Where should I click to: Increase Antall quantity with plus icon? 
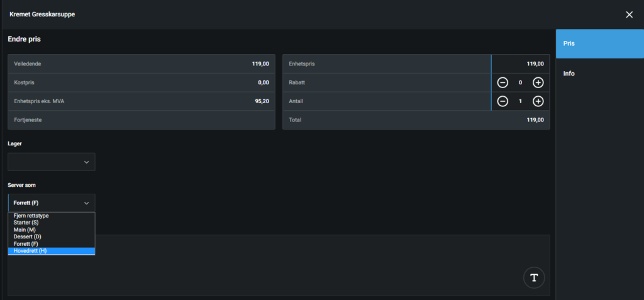tap(538, 101)
